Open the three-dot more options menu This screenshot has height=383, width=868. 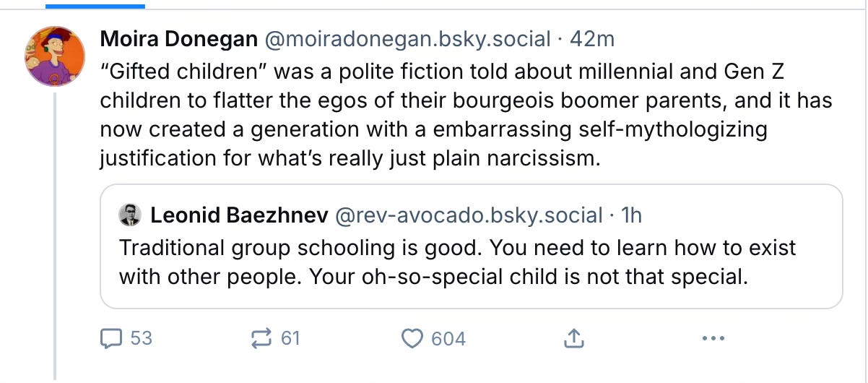(713, 337)
